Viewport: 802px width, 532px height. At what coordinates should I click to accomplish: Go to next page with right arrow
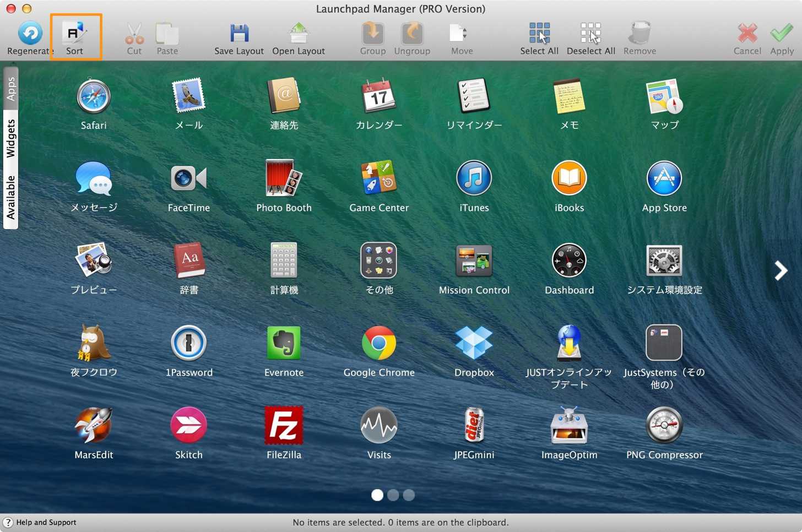[781, 270]
